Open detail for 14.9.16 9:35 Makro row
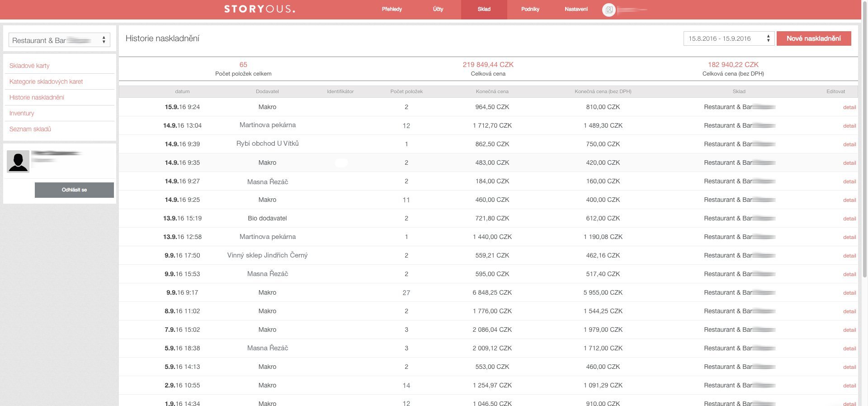The height and width of the screenshot is (406, 868). click(x=849, y=163)
